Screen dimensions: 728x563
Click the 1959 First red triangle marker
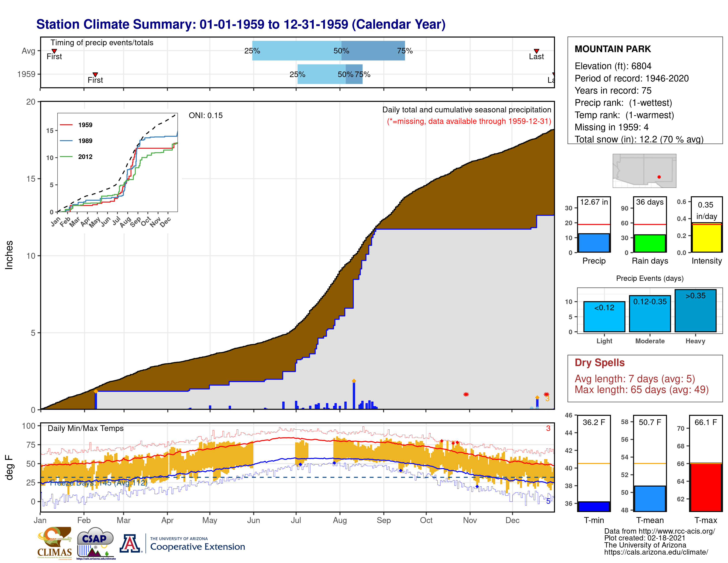point(95,74)
